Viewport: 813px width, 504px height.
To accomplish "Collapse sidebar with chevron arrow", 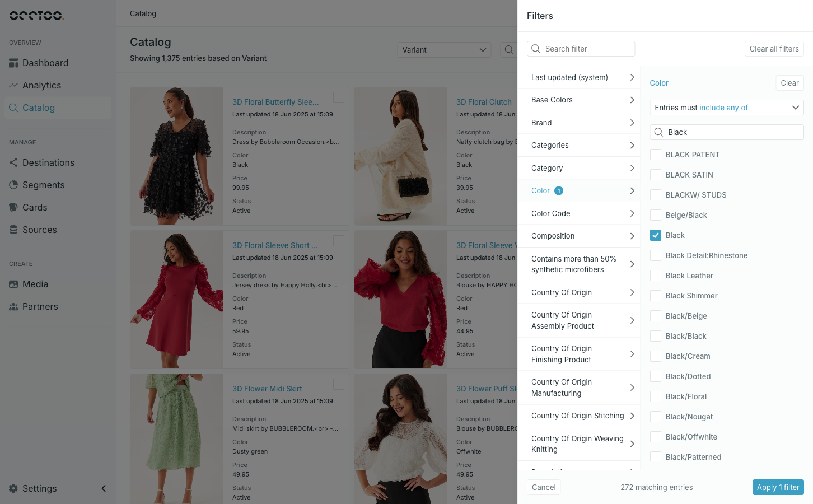I will [x=104, y=488].
